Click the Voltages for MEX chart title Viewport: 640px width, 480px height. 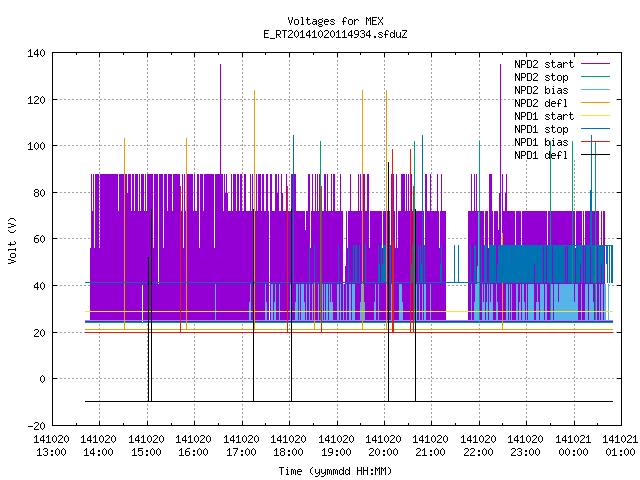point(335,21)
